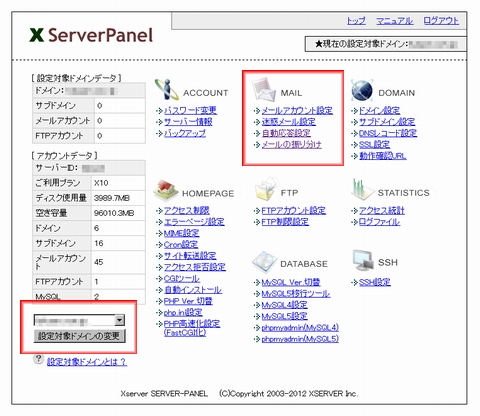This screenshot has width=480, height=416.
Task: Click the 現在の設定対象ドメイン box
Action: pyautogui.click(x=386, y=44)
